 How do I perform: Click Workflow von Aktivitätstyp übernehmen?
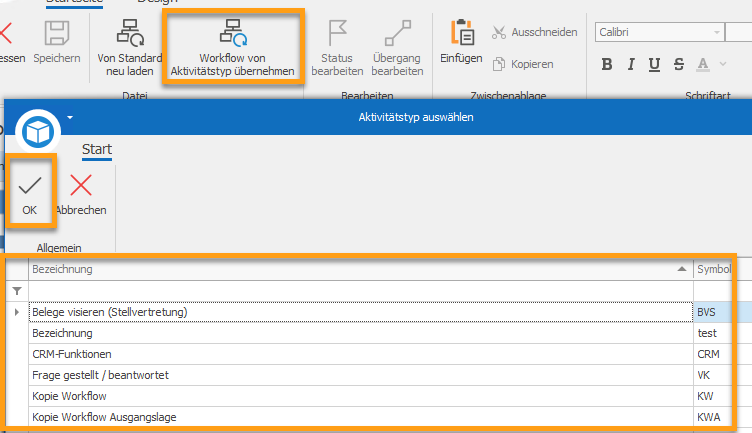click(233, 47)
